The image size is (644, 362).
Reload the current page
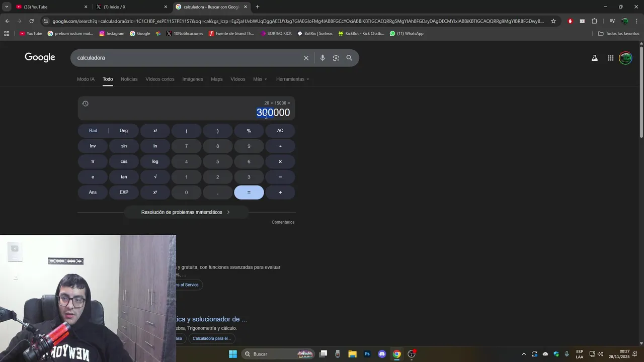(31, 21)
